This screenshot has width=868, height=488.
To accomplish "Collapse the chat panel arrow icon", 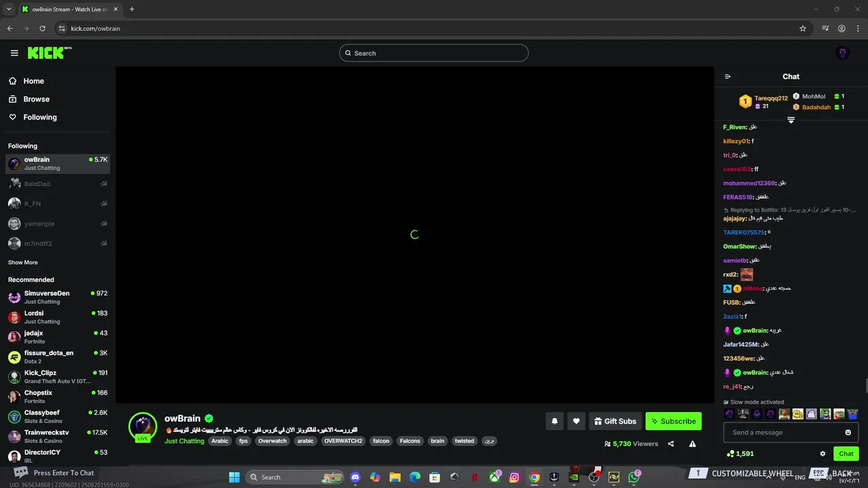I will point(728,77).
